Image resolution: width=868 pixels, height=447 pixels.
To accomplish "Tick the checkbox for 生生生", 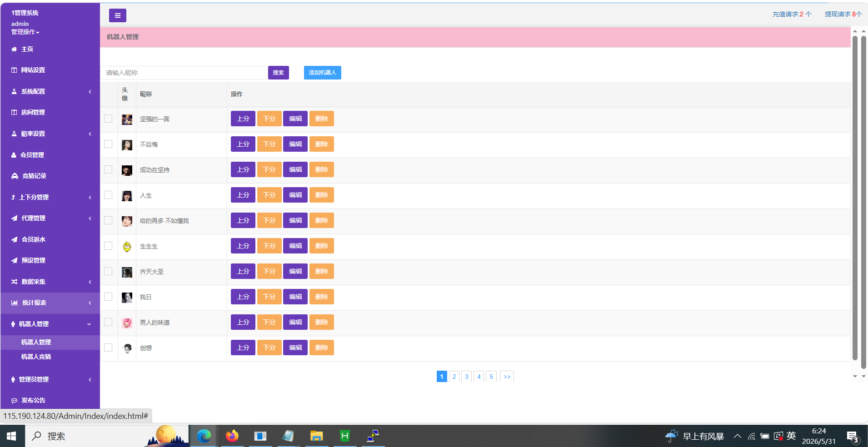I will [x=108, y=246].
